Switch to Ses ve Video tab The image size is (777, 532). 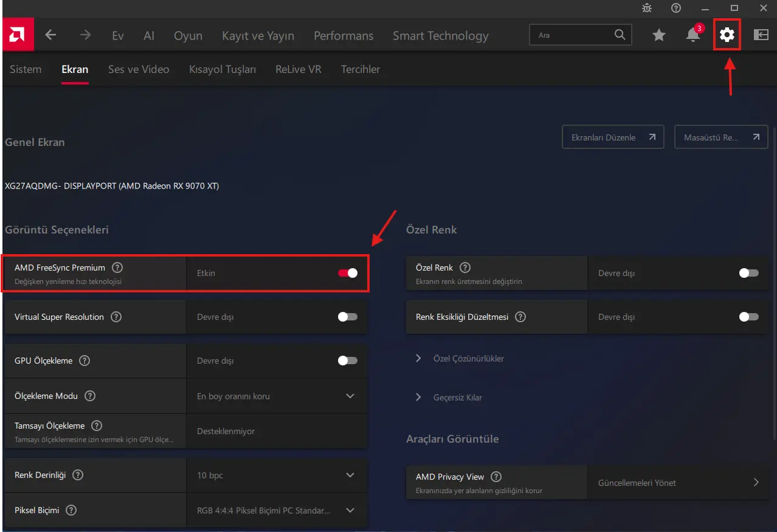(x=139, y=69)
